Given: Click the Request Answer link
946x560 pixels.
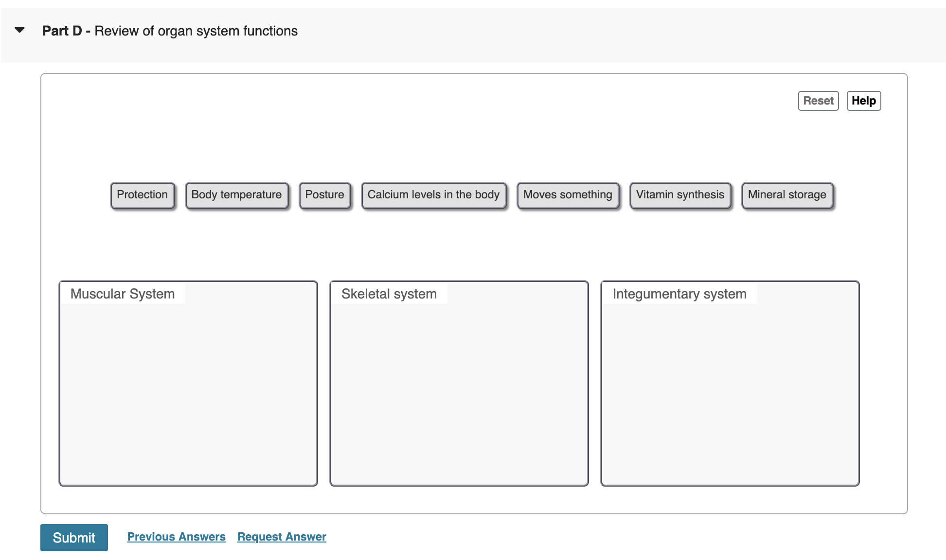Looking at the screenshot, I should point(282,537).
